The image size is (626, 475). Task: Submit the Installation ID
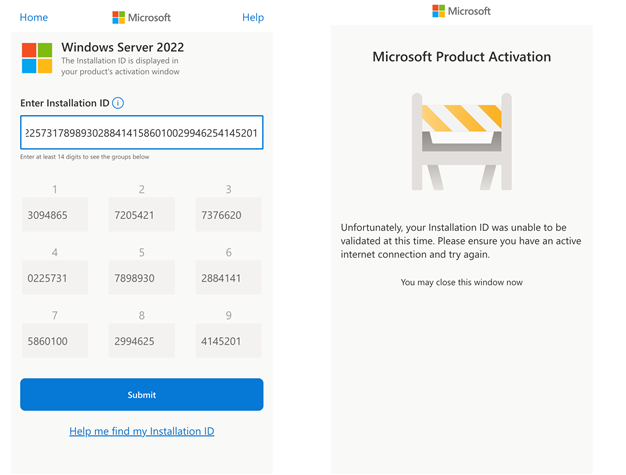click(x=142, y=394)
